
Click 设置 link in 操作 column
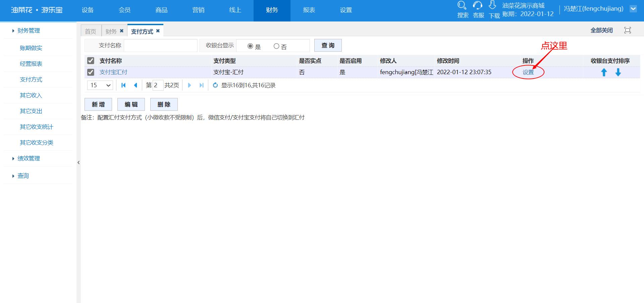click(528, 72)
